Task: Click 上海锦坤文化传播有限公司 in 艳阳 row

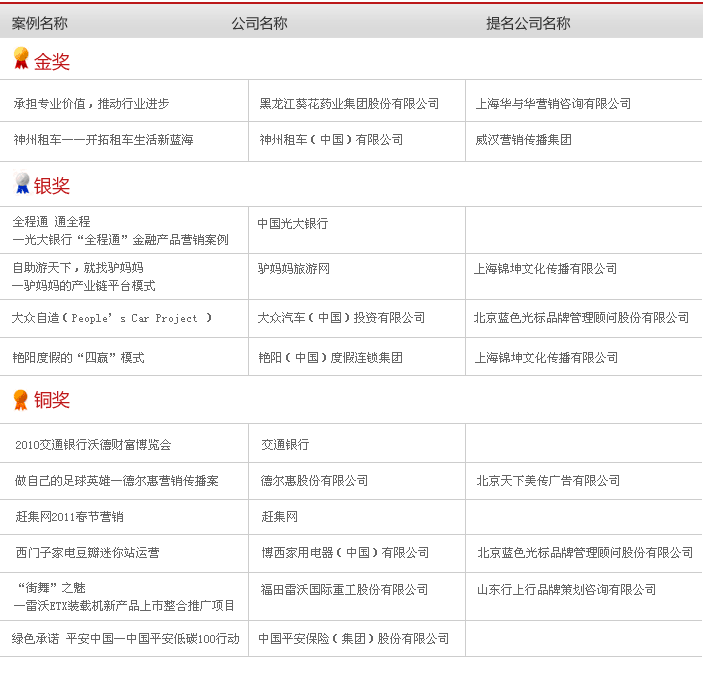Action: point(546,358)
